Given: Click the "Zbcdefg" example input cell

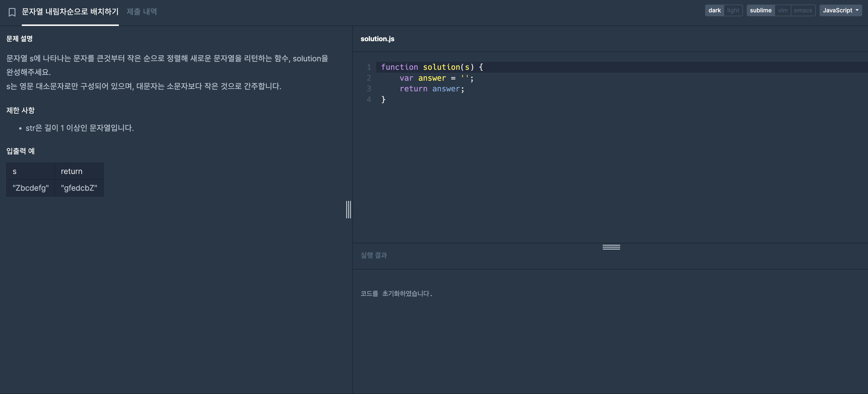Looking at the screenshot, I should [x=30, y=188].
